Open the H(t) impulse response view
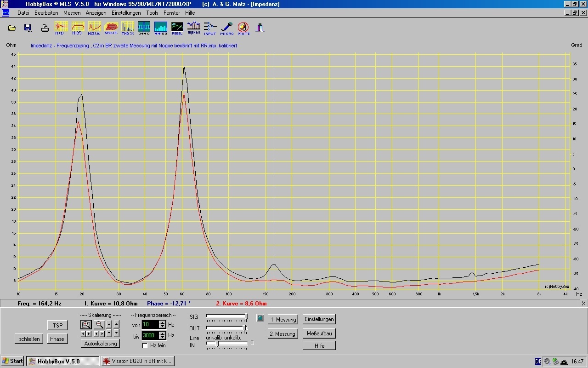Viewport: 588px width, 368px height. click(60, 28)
